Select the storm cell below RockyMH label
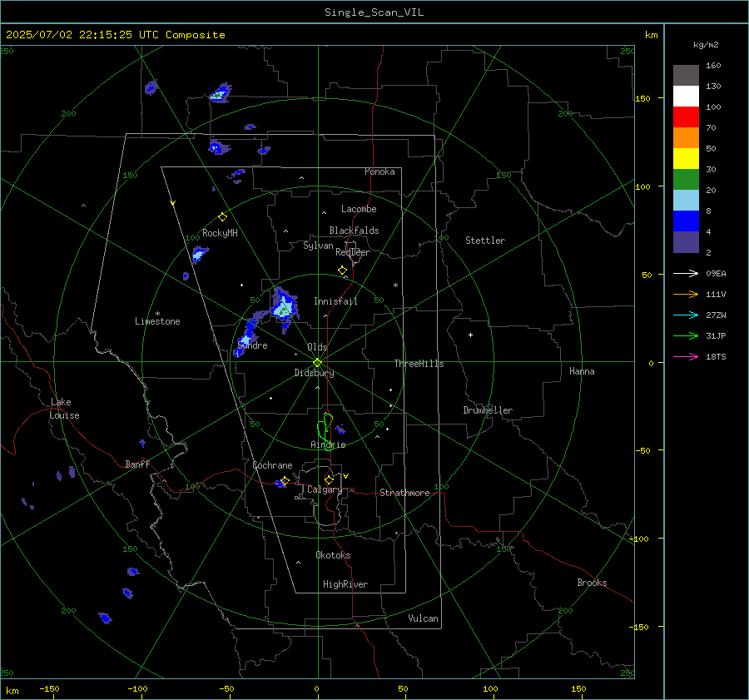This screenshot has height=700, width=749. tap(199, 254)
